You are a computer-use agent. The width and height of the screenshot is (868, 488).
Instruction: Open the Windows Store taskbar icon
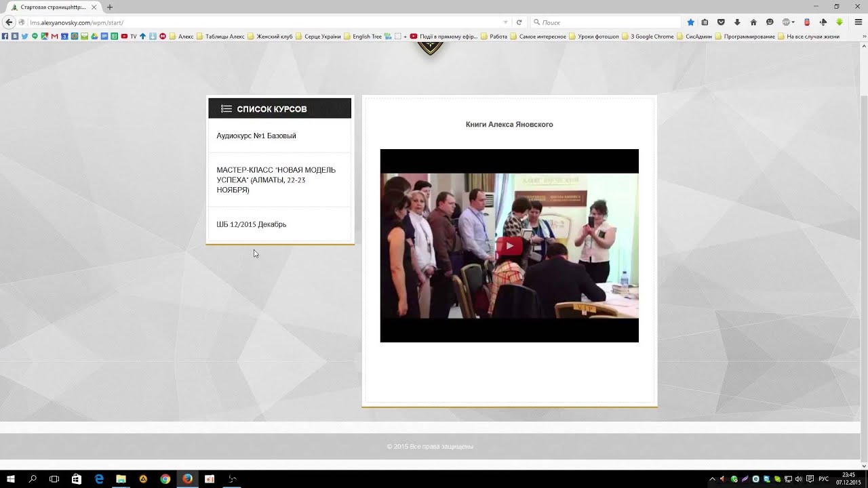tap(77, 479)
